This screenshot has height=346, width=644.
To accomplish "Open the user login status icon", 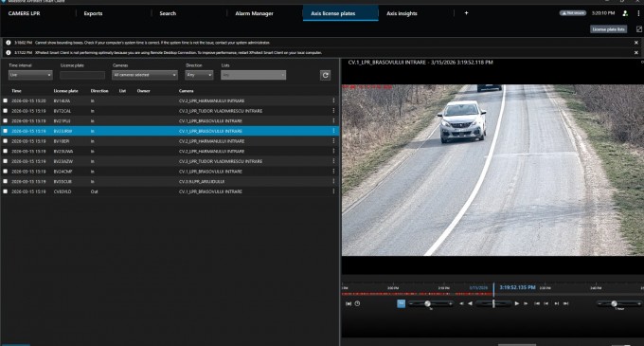I will [625, 13].
